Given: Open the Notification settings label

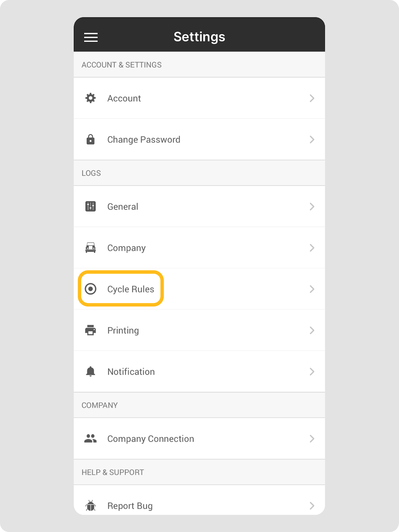Looking at the screenshot, I should tap(131, 372).
